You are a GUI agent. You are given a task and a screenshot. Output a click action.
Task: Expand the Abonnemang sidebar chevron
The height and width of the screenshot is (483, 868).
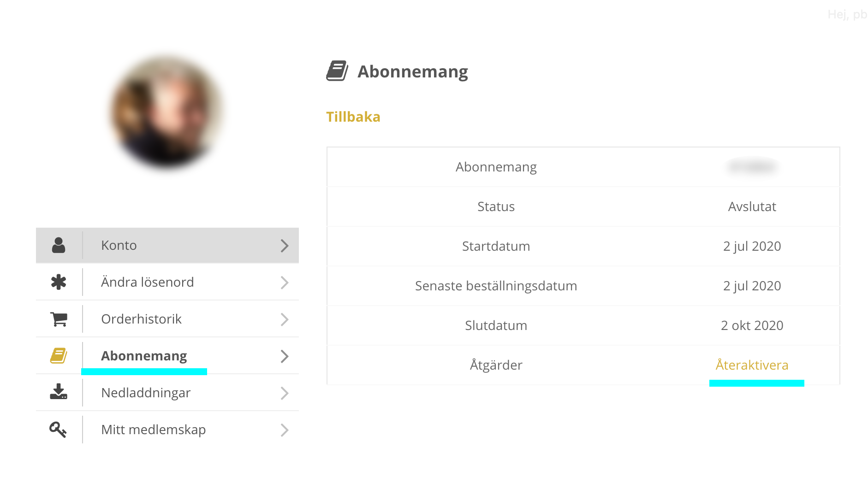pos(285,356)
